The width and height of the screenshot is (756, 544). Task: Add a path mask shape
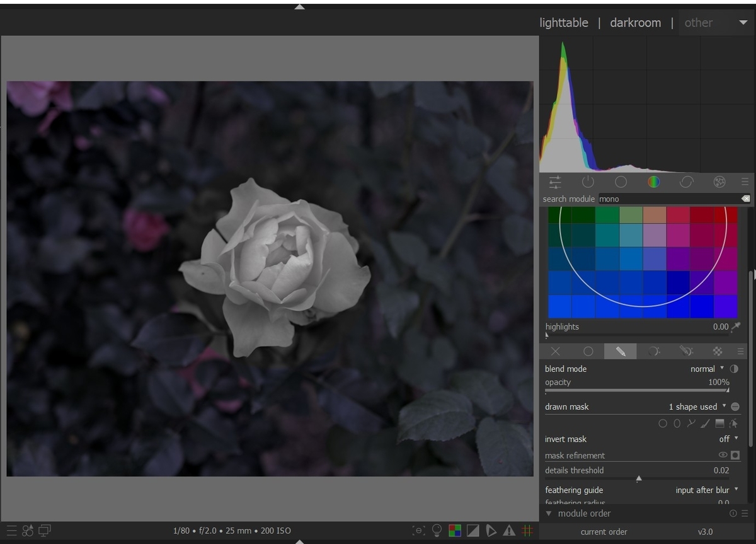pyautogui.click(x=691, y=424)
